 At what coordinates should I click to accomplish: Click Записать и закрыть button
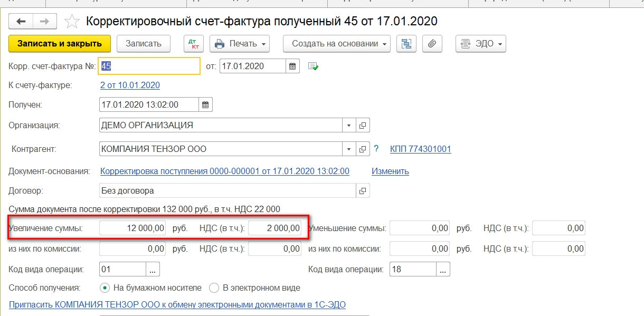[x=60, y=44]
